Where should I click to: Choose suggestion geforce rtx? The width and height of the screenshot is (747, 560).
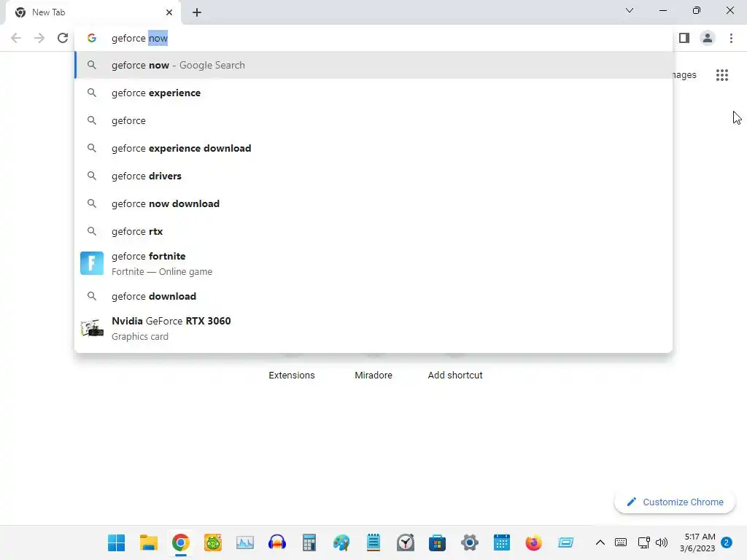pos(373,231)
